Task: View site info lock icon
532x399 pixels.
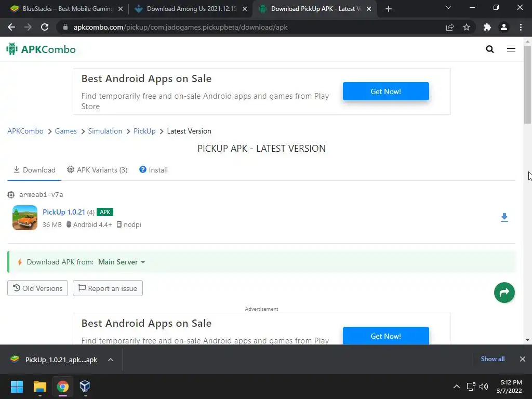Action: point(65,27)
